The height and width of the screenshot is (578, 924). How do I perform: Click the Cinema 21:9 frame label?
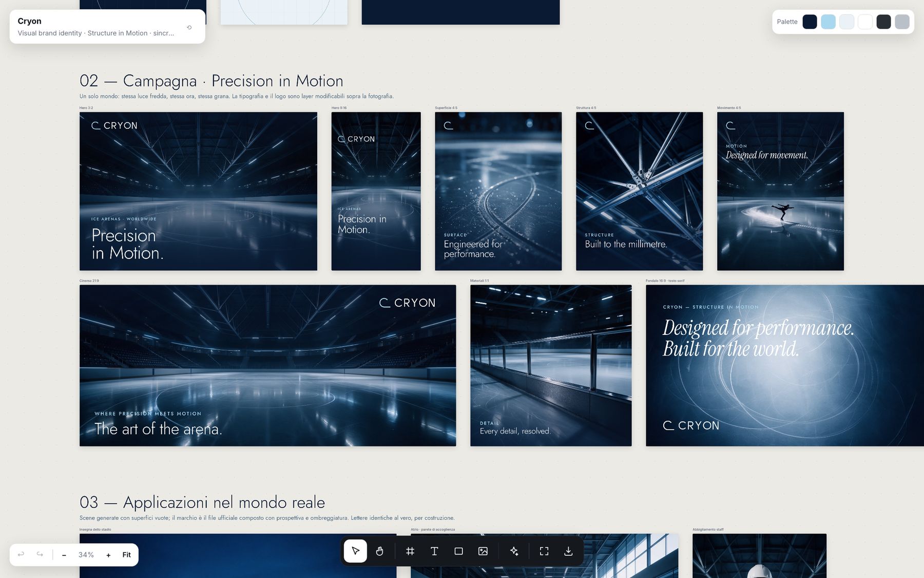coord(89,281)
